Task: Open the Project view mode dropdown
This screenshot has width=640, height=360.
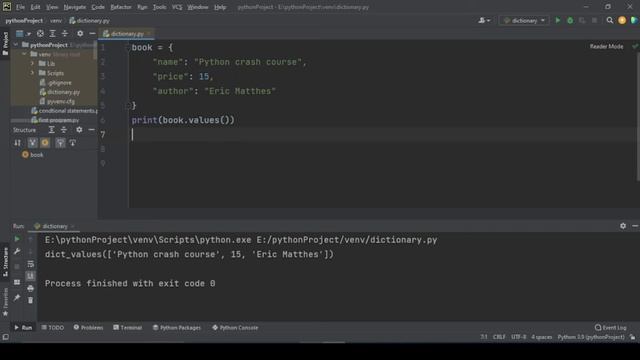Action: [23, 33]
